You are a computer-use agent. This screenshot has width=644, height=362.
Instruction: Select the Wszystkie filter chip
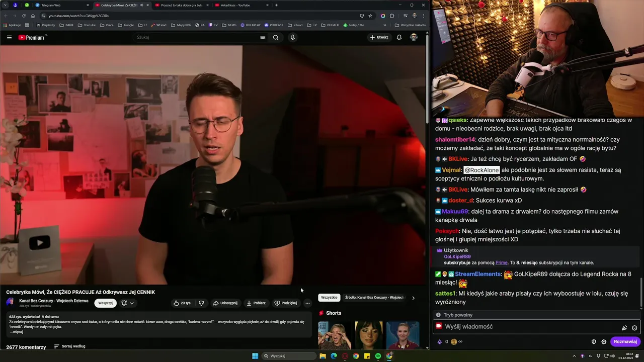329,298
